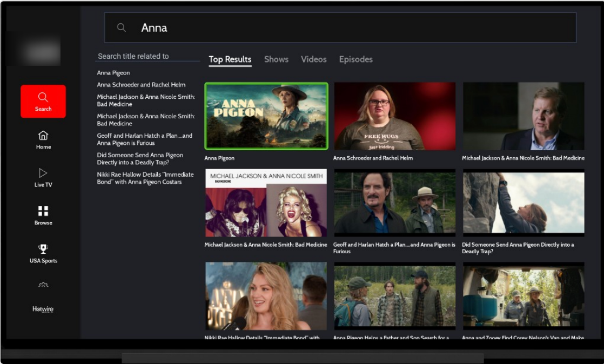Image resolution: width=604 pixels, height=364 pixels.
Task: Open the Browse grid section
Action: 43,215
